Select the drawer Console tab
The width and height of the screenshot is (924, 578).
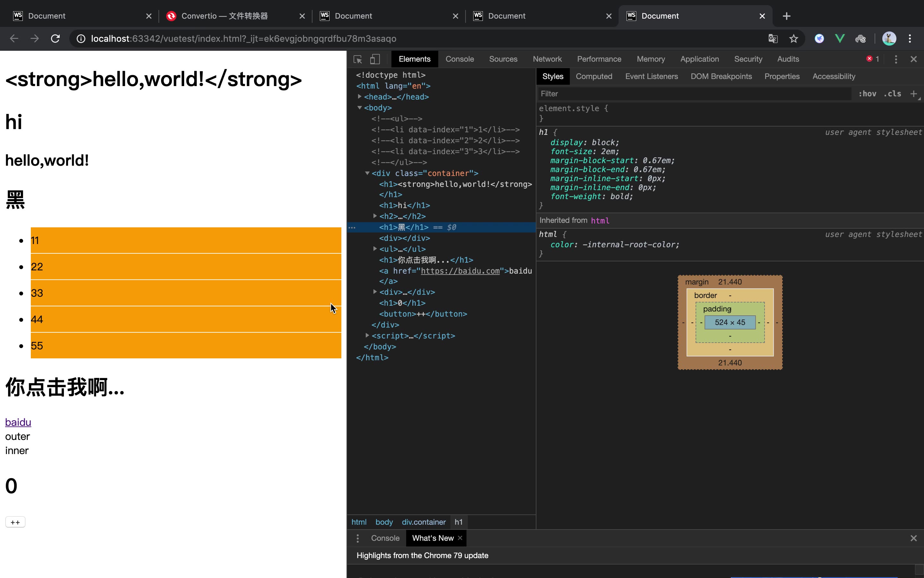point(385,538)
